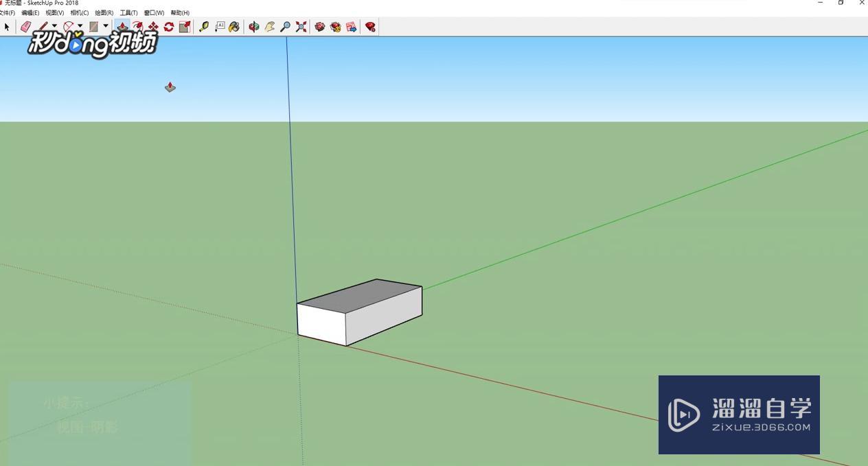
Task: Open the 绘图(R) menu
Action: pos(104,12)
